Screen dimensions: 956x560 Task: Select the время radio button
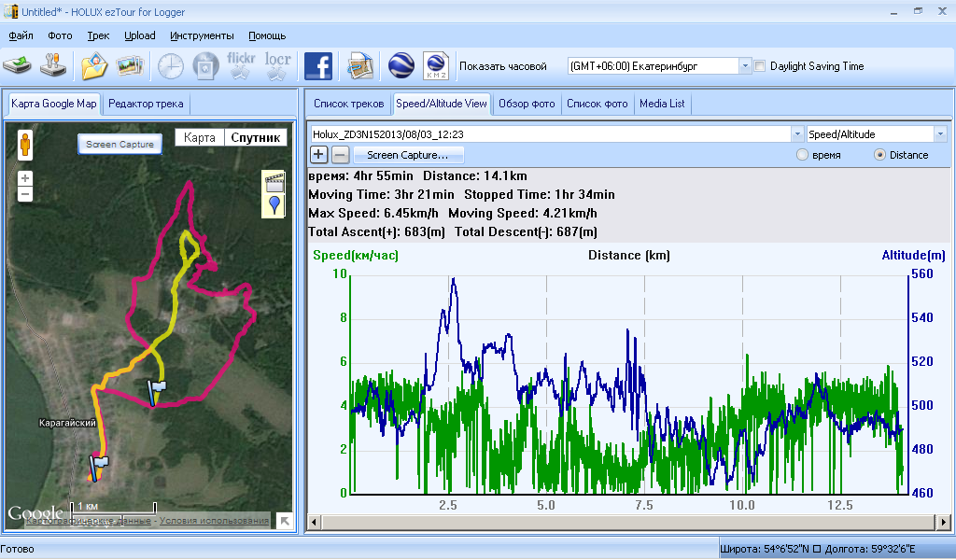(x=802, y=155)
